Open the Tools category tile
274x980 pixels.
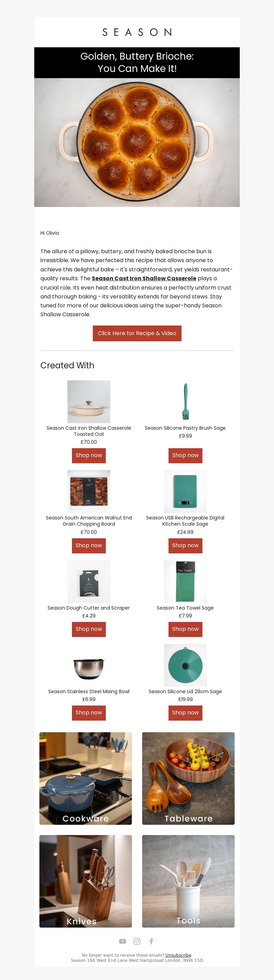point(188,881)
